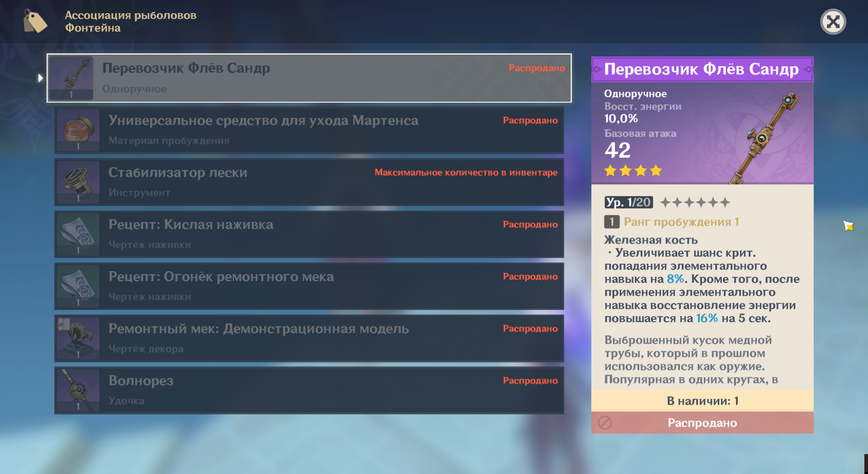Select the reel icon of Стабилизатор лески

78,182
